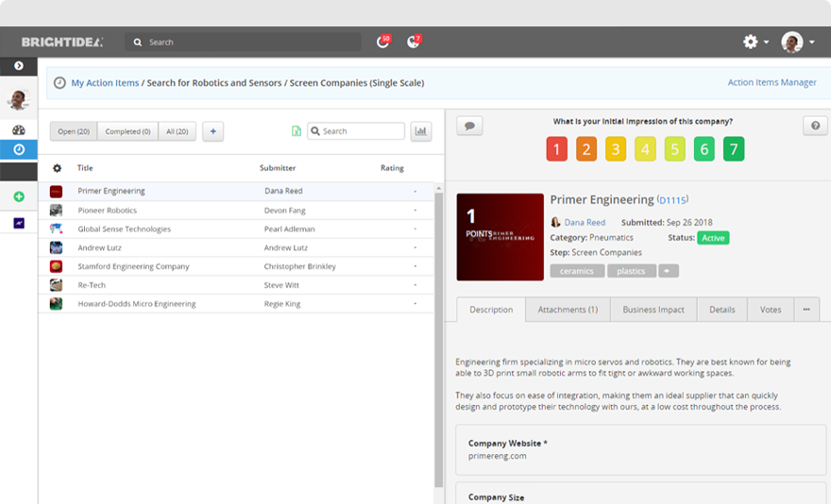This screenshot has height=504, width=831.
Task: Go to My Action Items breadcrumb
Action: pos(105,83)
